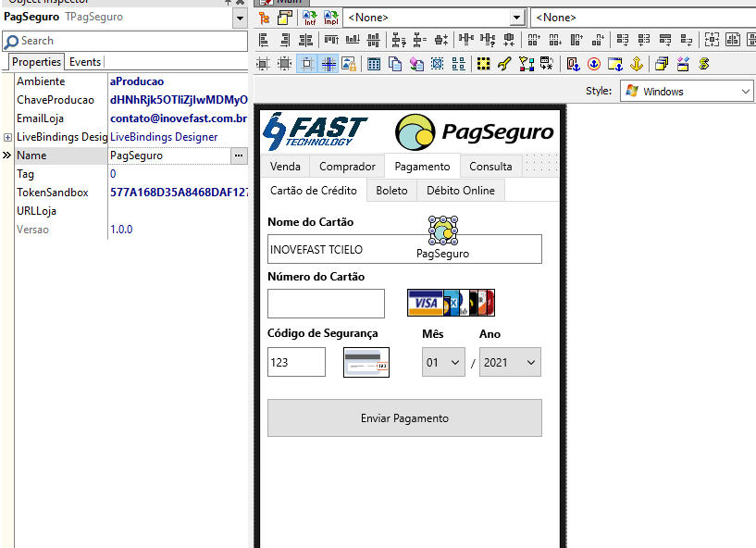The width and height of the screenshot is (756, 548).
Task: Click the Código de Segurança 123 field
Action: [296, 362]
